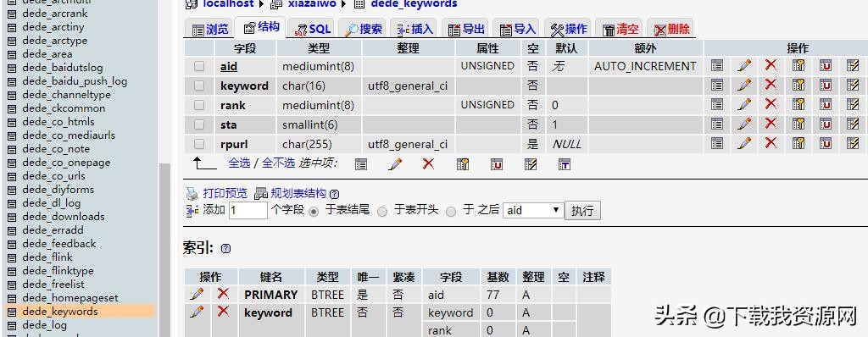868x337 pixels.
Task: Select the 于表结尾 radio option
Action: click(x=314, y=212)
